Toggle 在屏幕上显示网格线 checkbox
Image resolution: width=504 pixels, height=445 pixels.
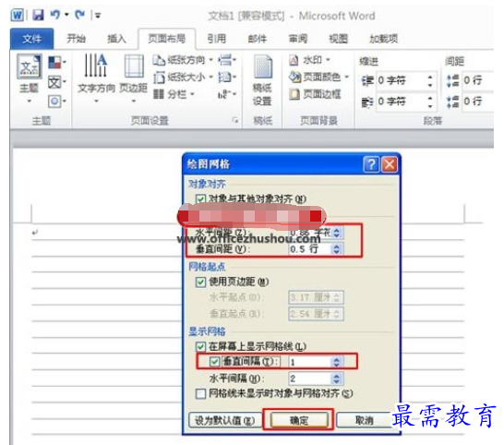[200, 346]
